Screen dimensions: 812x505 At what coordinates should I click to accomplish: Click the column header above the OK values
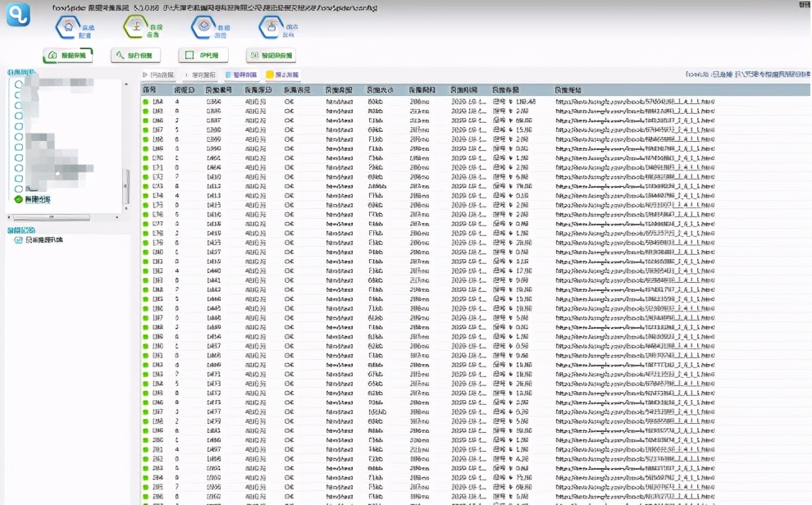pyautogui.click(x=297, y=90)
